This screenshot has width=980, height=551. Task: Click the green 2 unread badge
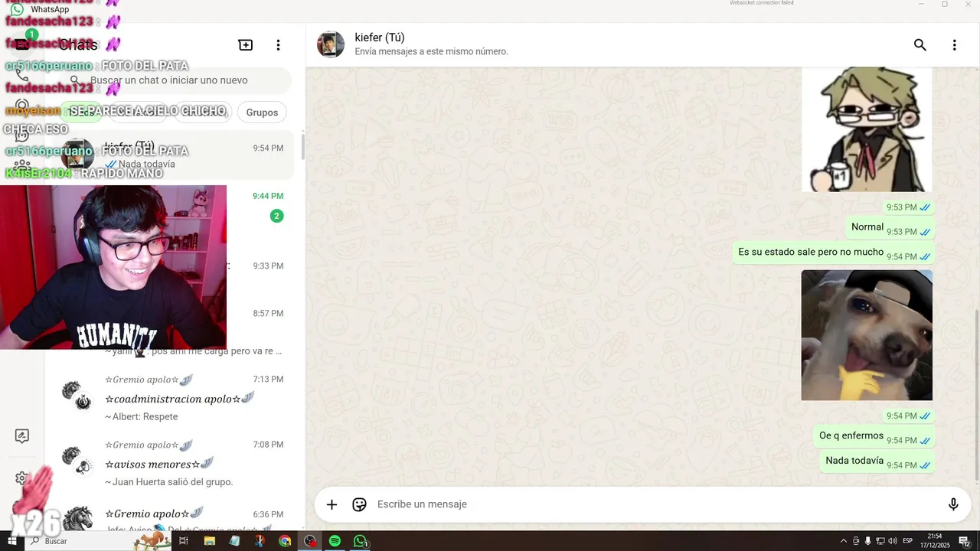[x=276, y=216]
